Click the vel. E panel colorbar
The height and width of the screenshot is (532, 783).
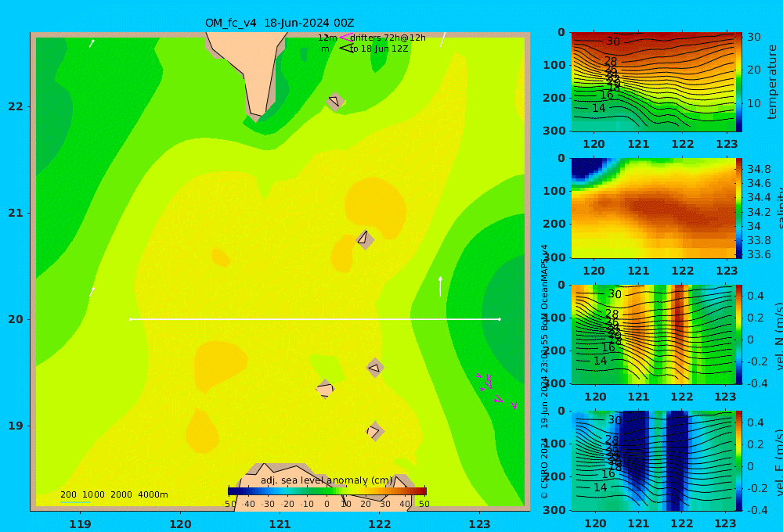(739, 461)
